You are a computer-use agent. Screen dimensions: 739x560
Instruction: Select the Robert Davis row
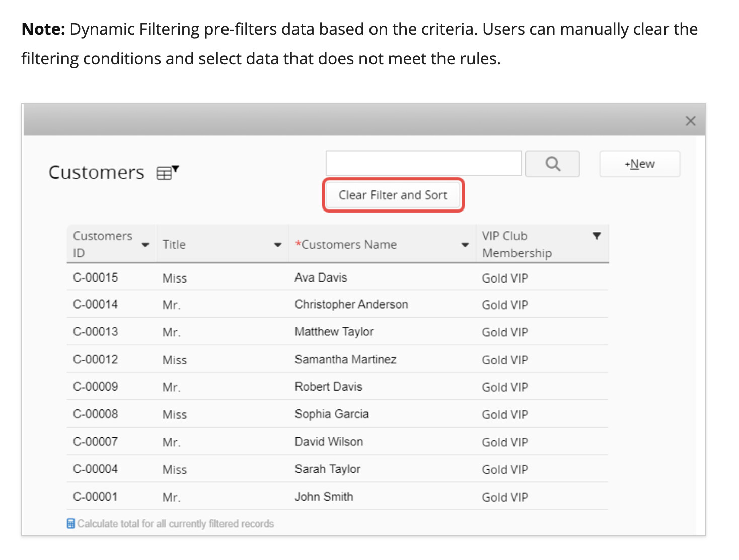tap(328, 387)
